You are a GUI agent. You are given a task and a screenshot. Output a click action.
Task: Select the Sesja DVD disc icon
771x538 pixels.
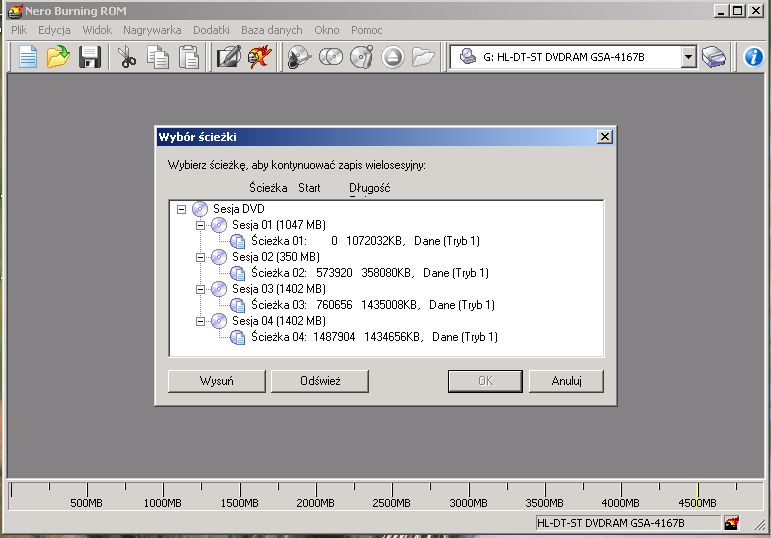(200, 209)
